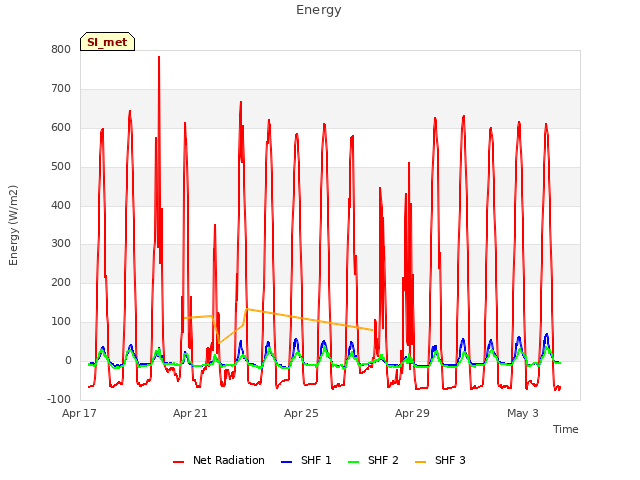Click the Energy (W/m2) y-axis label
This screenshot has height=480, width=640.
13,225
